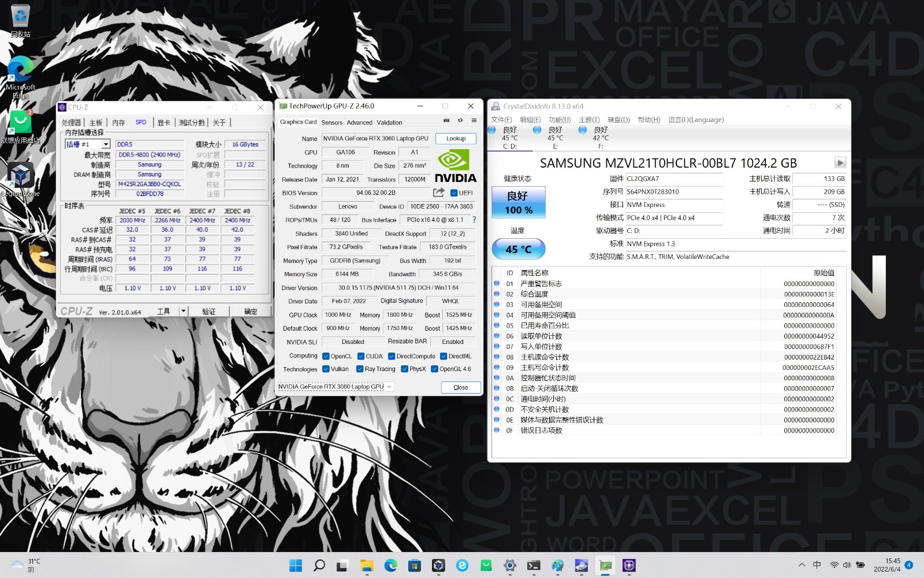This screenshot has width=924, height=578.
Task: Click the 中 input method indicator
Action: pos(817,565)
